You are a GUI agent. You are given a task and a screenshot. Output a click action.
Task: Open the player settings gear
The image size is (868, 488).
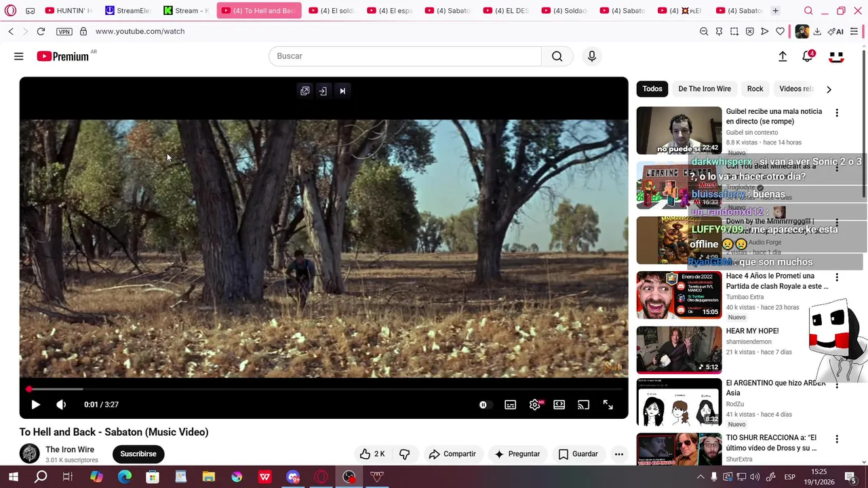tap(534, 405)
